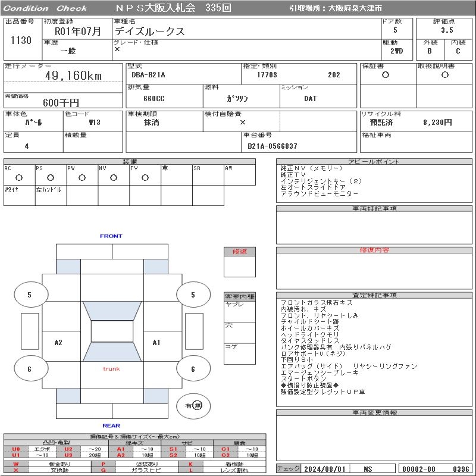476x476 pixels.
Task: Click the appeal point 純正NV(メモリー)
Action: click(x=311, y=168)
